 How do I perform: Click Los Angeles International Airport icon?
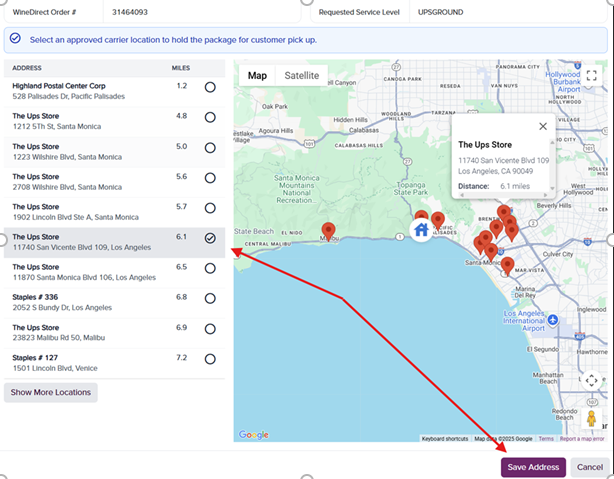[x=553, y=319]
